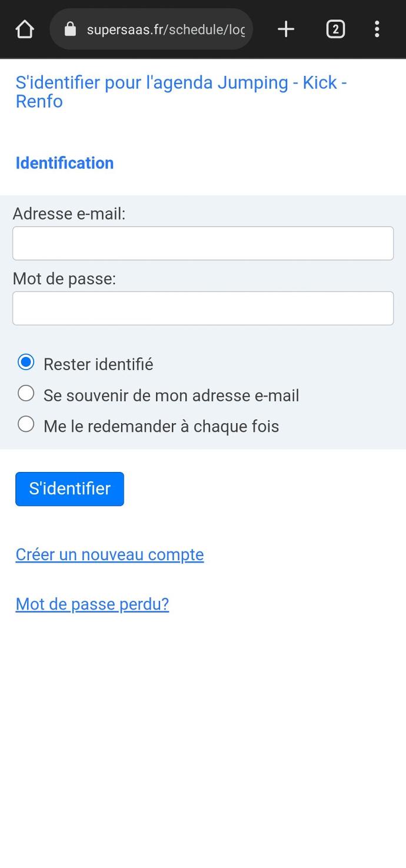Open the 'Mot de passe perdu?' link
The height and width of the screenshot is (868, 406).
click(x=92, y=604)
